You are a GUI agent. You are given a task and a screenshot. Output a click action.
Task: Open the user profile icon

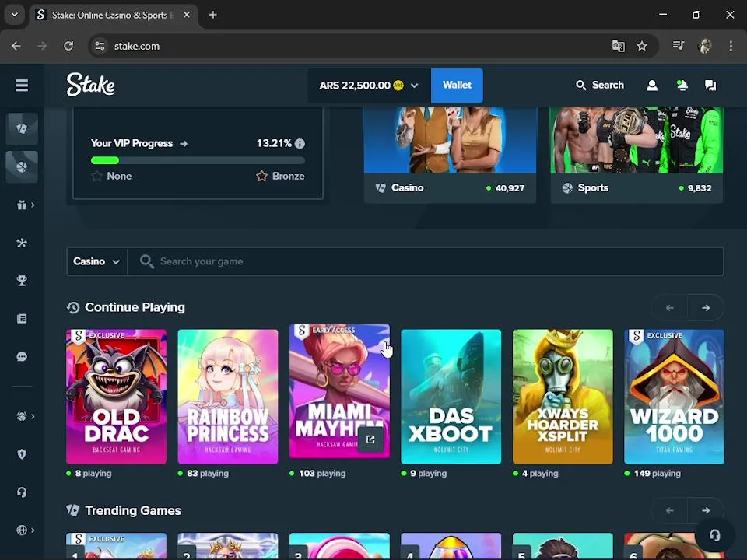pos(652,86)
